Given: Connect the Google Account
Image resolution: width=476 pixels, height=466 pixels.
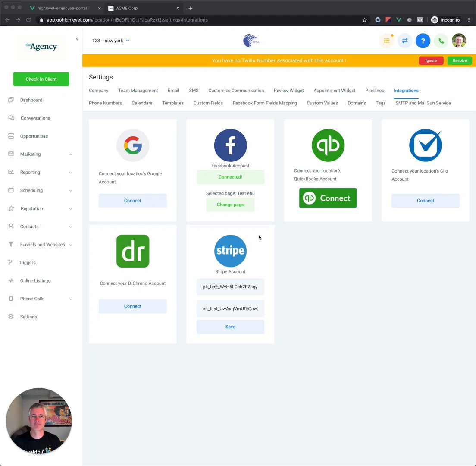Looking at the screenshot, I should 133,201.
